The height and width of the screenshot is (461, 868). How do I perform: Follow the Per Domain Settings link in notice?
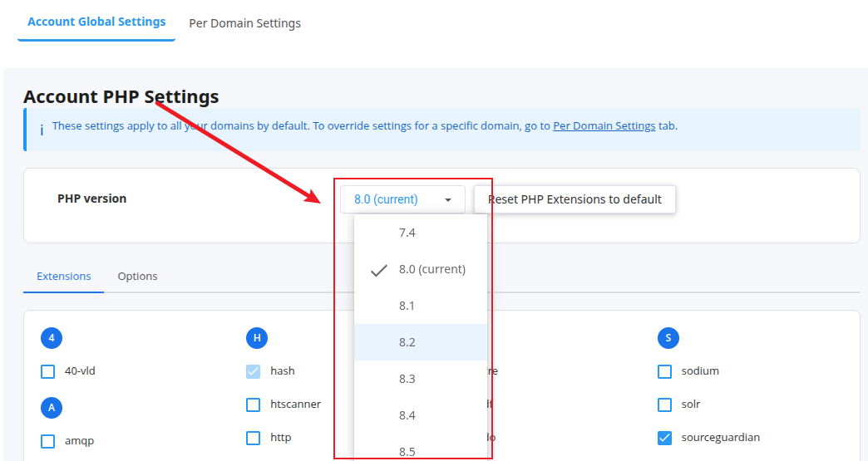pos(604,126)
